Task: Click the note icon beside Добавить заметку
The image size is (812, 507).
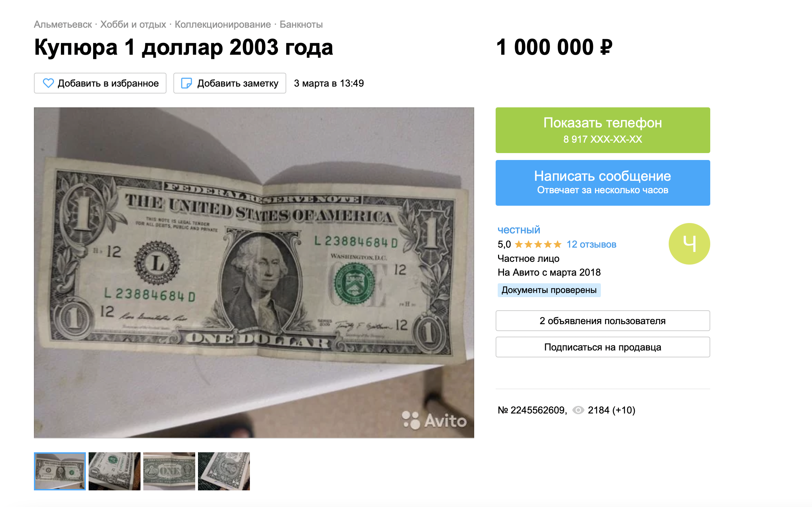Action: [x=187, y=83]
